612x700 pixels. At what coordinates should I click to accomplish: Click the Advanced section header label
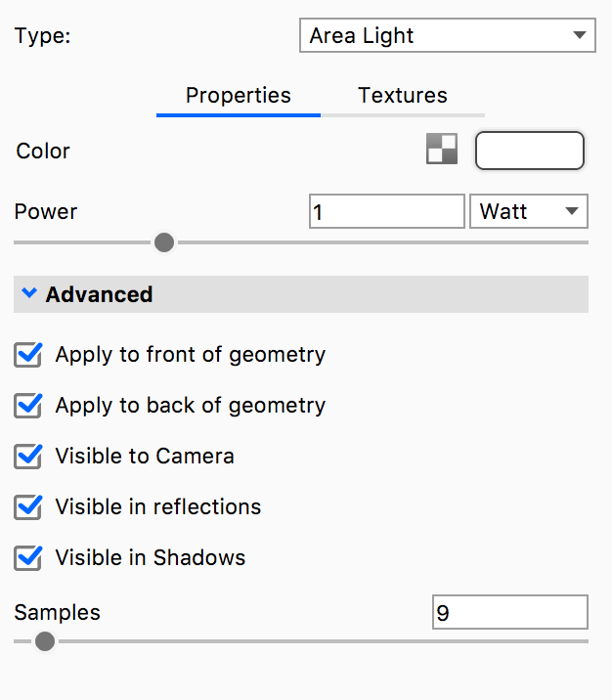point(99,294)
